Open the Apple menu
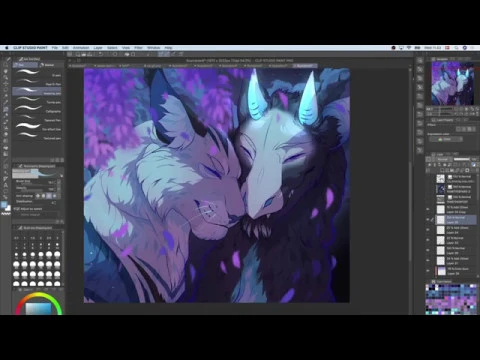This screenshot has height=360, width=480. point(6,48)
